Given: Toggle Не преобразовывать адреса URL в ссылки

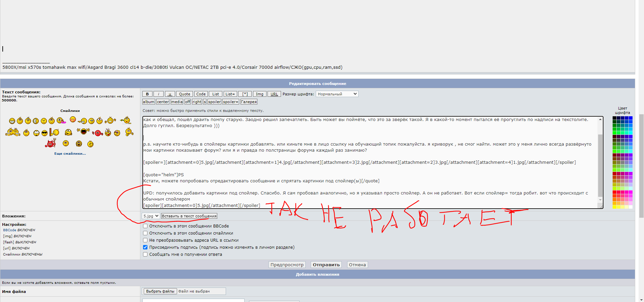Looking at the screenshot, I should pos(145,240).
